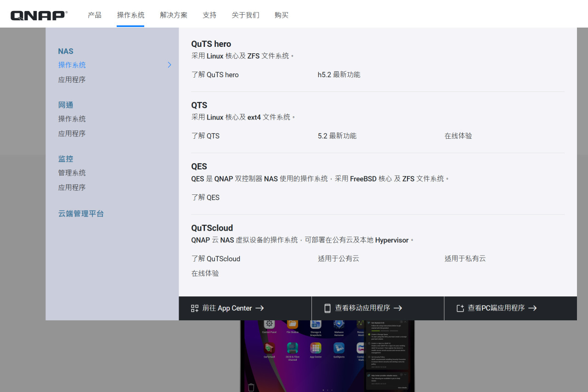Open 云端管理平台 category
This screenshot has width=588, height=392.
[81, 214]
